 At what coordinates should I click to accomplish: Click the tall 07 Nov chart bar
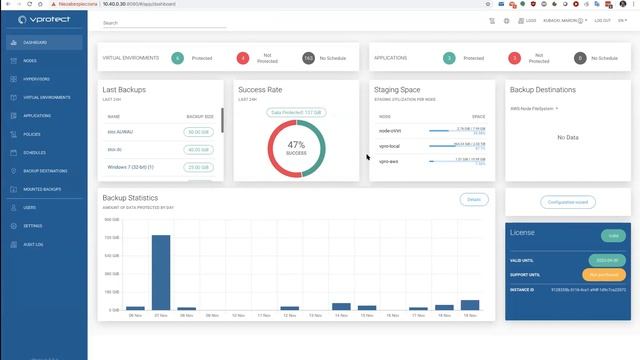(x=161, y=273)
